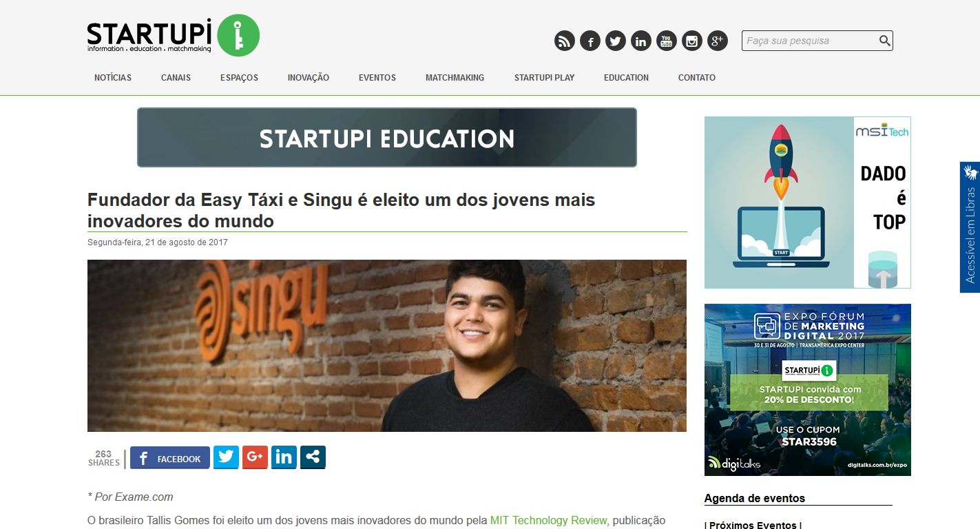Open the Notícias menu item
Viewport: 980px width, 529px height.
coord(113,78)
